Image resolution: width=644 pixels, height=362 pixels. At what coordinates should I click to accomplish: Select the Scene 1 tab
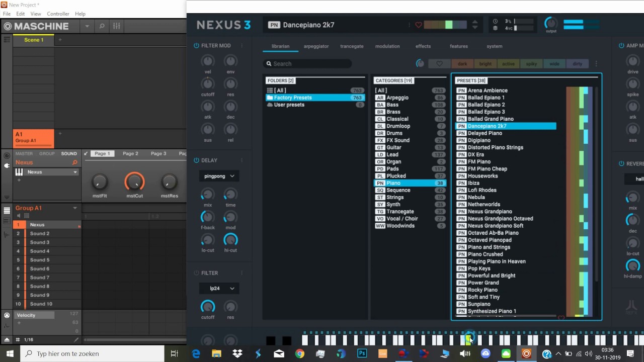34,40
